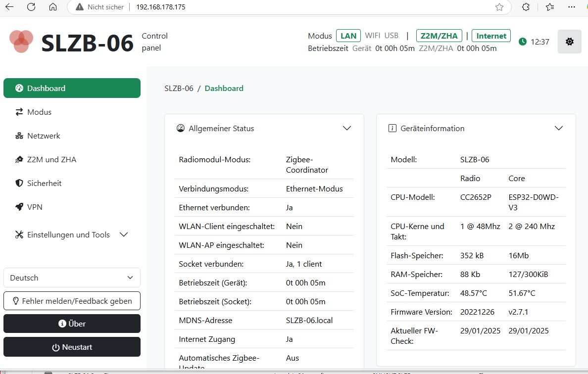The image size is (588, 374).
Task: Toggle theme with the sun settings button
Action: click(569, 42)
